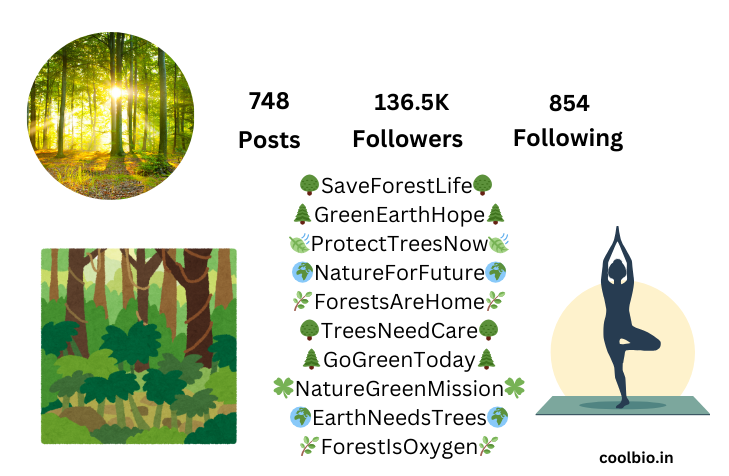729x476 pixels.
Task: Select the ForestIsOxygen bio line
Action: (x=399, y=446)
